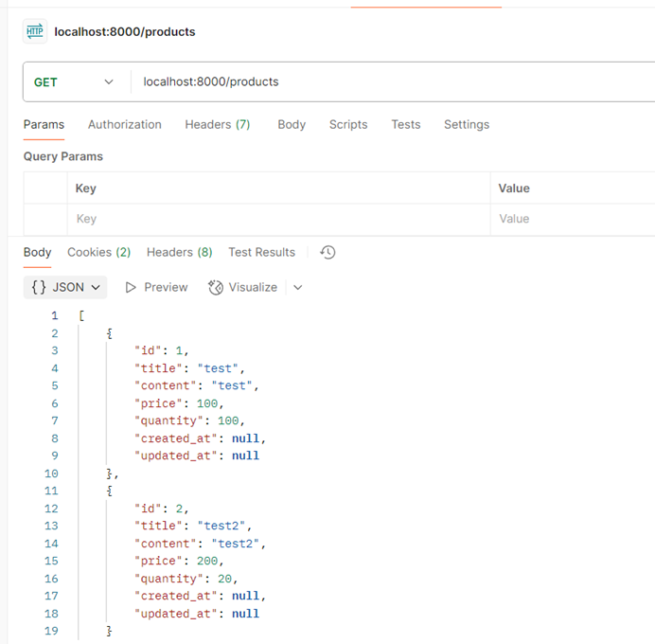Expand the chevron next to Visualize
Screen dimensions: 655x644
(298, 287)
